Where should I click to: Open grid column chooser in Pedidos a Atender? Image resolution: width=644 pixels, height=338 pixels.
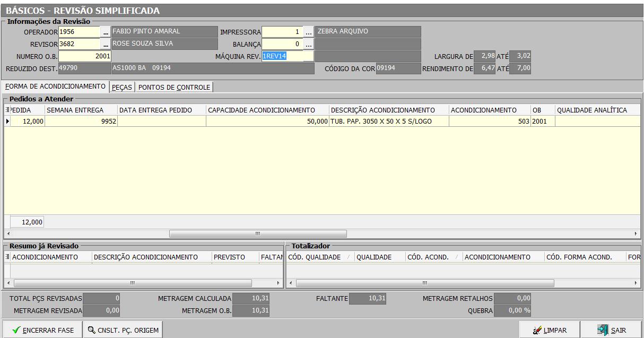[x=7, y=110]
